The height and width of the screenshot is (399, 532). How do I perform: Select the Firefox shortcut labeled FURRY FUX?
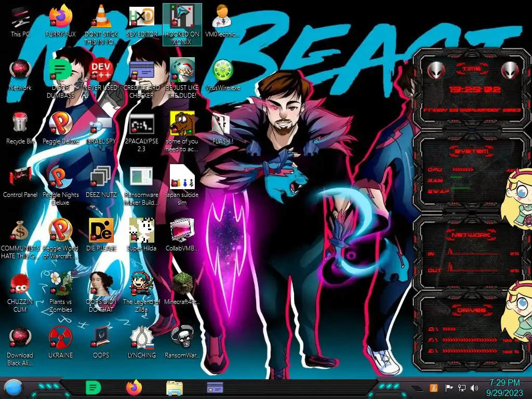pyautogui.click(x=61, y=21)
